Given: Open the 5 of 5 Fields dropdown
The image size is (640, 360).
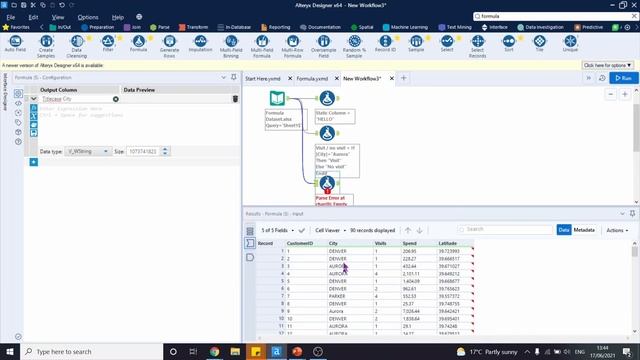Looking at the screenshot, I should pyautogui.click(x=278, y=230).
